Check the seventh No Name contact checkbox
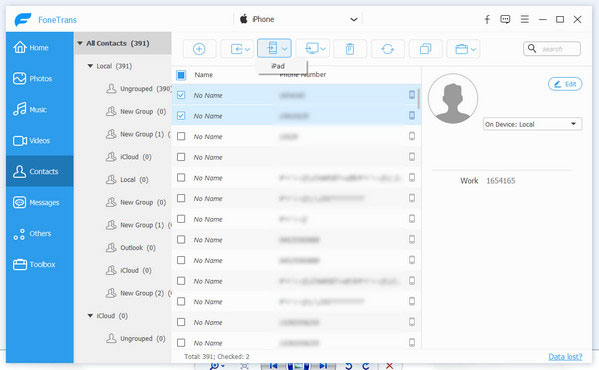This screenshot has width=599, height=370. point(181,219)
